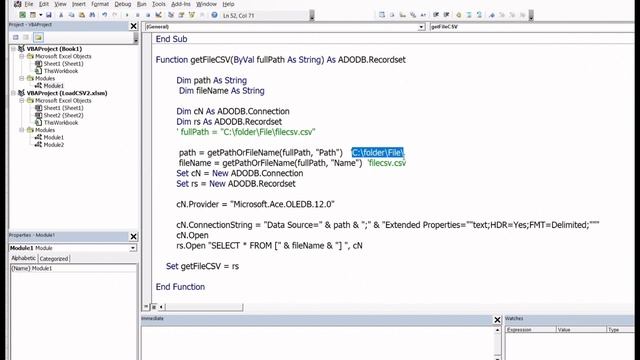The image size is (640, 360).
Task: Click the List Properties/Methods edit icon
Action: [x=382, y=15]
